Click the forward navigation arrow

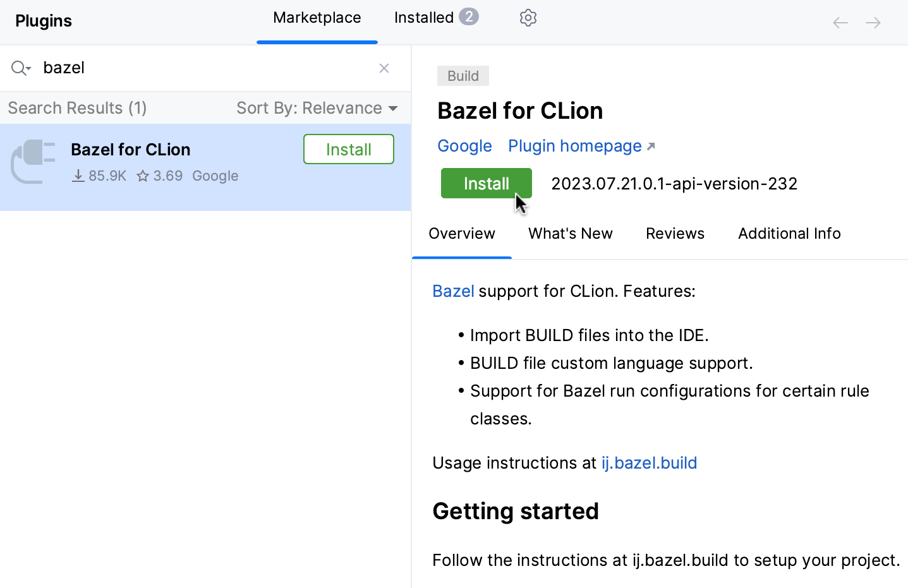873,22
